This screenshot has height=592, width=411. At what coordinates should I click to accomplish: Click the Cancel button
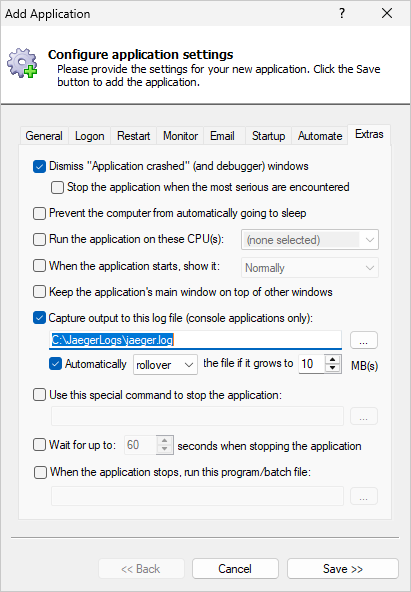click(235, 569)
